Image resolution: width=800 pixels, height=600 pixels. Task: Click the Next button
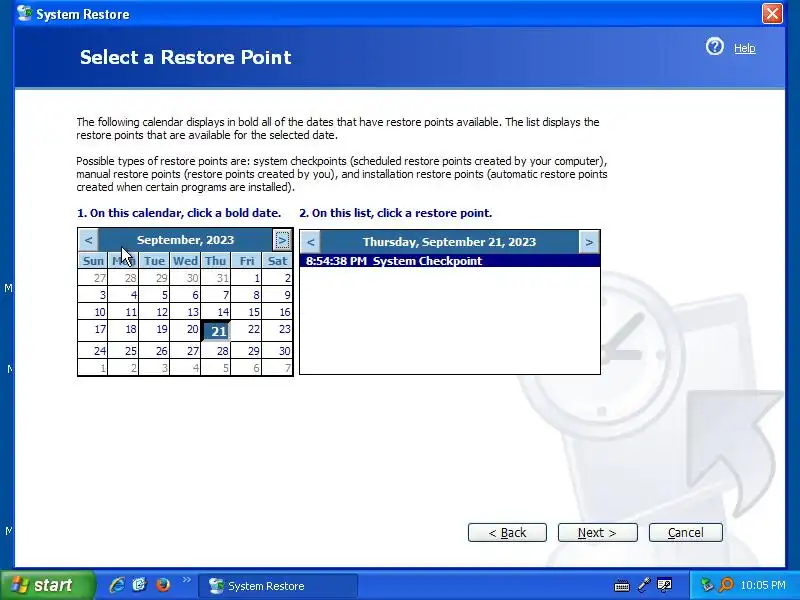click(x=597, y=533)
